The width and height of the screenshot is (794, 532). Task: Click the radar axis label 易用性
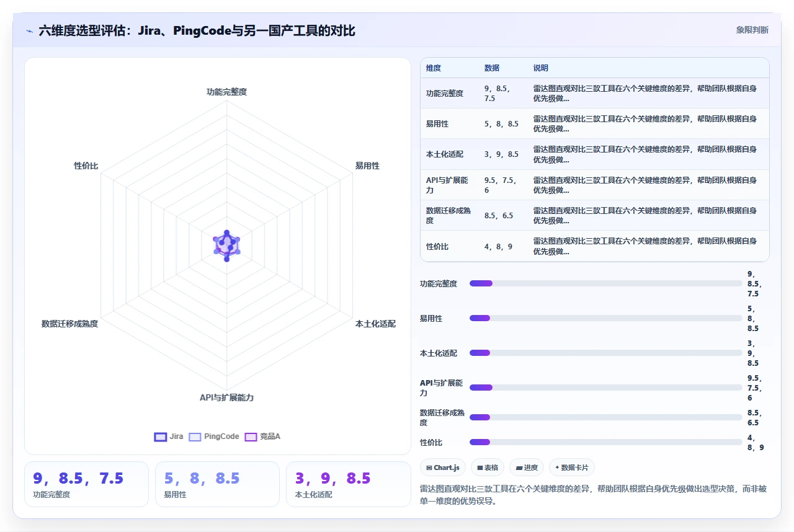coord(367,166)
